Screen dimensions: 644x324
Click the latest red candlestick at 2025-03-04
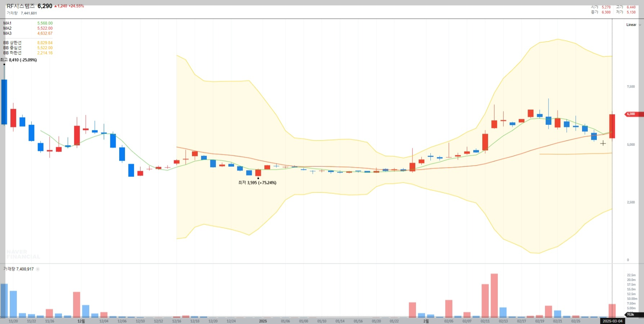(x=612, y=126)
